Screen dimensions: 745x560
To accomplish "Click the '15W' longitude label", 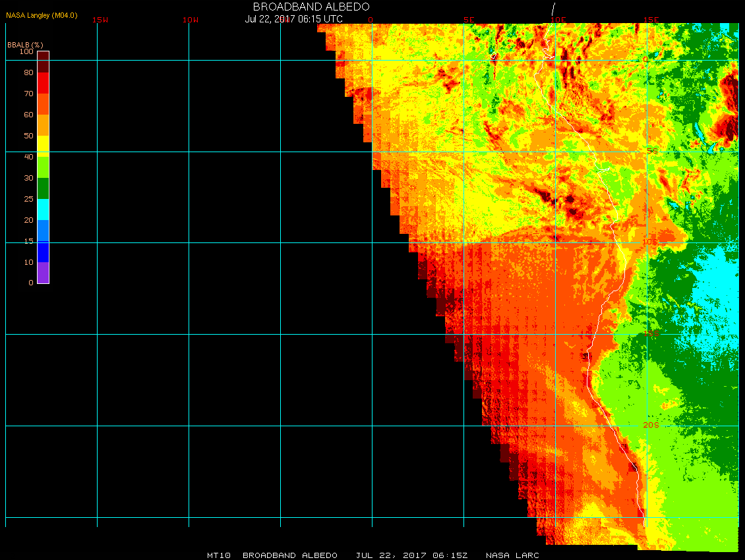I will coord(100,20).
